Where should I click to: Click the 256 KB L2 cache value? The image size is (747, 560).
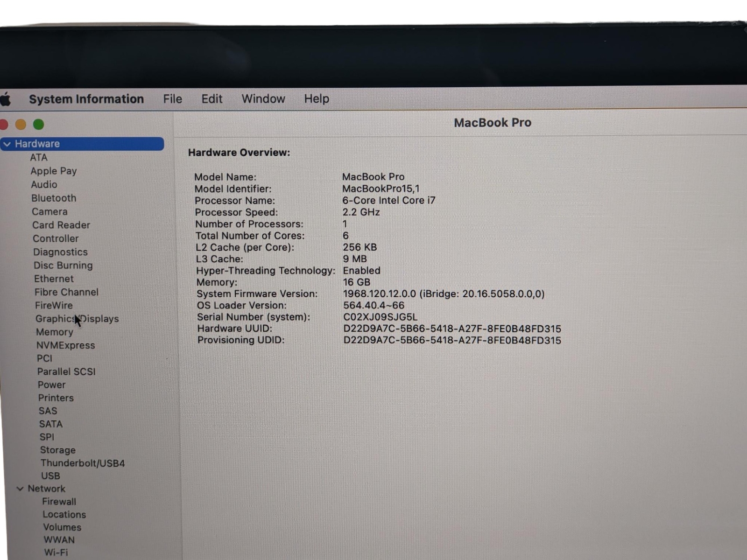pyautogui.click(x=359, y=247)
